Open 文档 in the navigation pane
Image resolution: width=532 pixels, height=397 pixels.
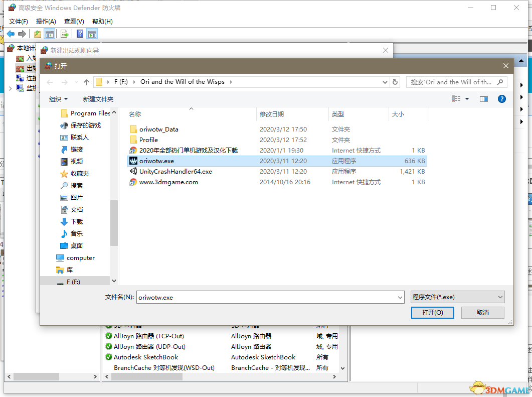[71, 209]
